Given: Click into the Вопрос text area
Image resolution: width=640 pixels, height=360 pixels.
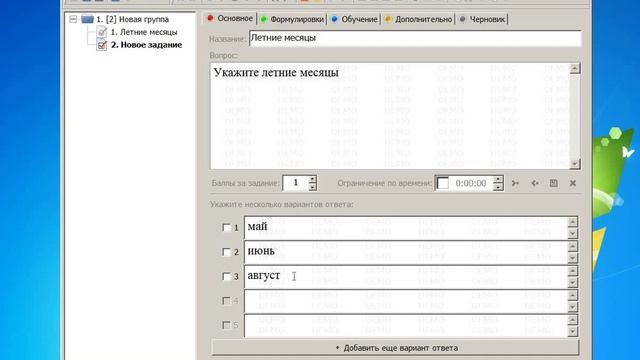Looking at the screenshot, I should pos(390,116).
